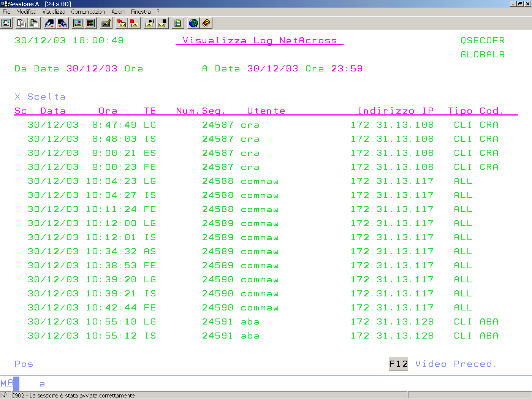Image resolution: width=532 pixels, height=399 pixels.
Task: Click the A Data 30/12/03 field
Action: tap(273, 69)
